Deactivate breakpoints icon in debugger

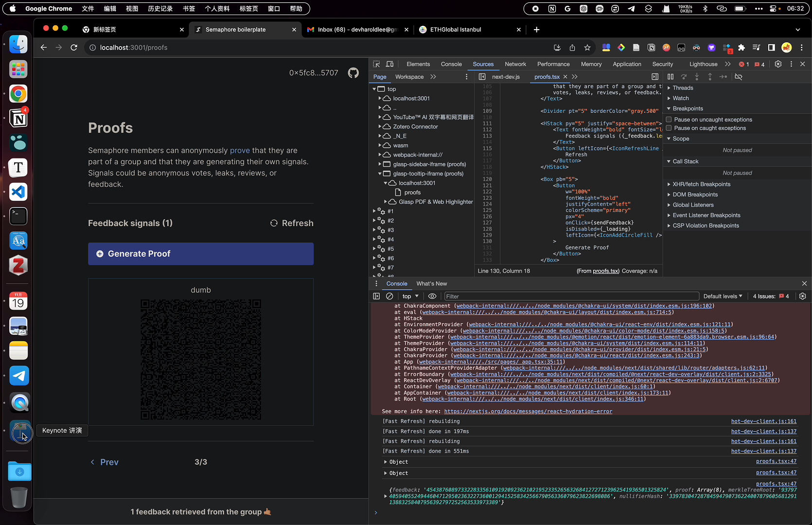click(738, 77)
